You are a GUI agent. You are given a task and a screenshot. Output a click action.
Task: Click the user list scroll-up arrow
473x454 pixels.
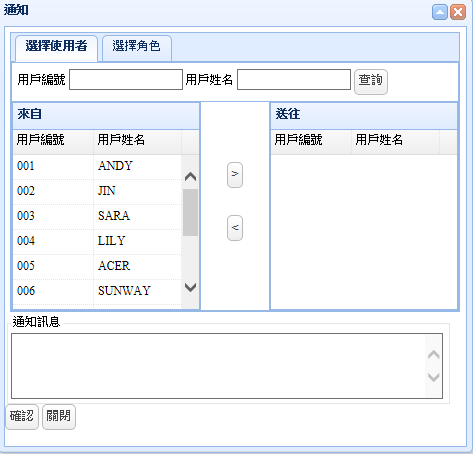pyautogui.click(x=190, y=177)
